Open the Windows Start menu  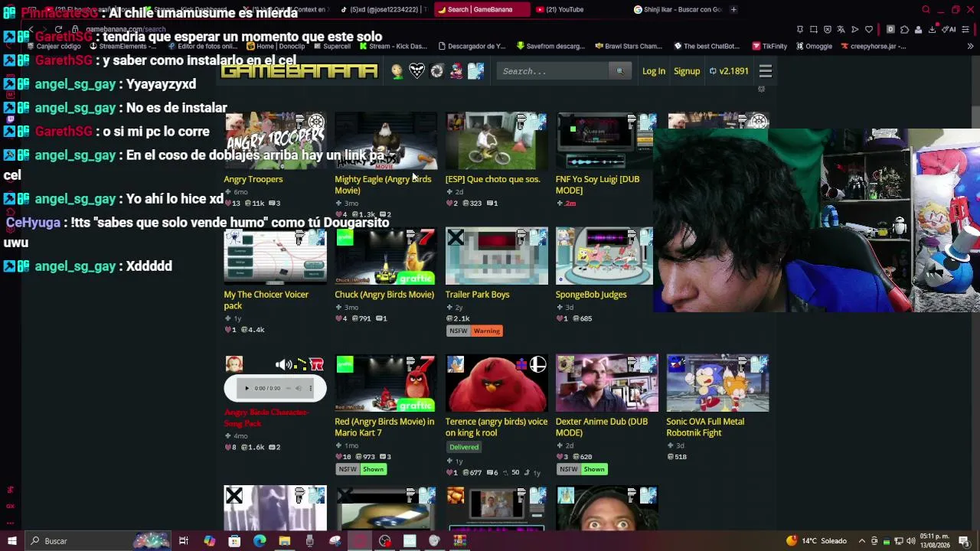[x=11, y=541]
